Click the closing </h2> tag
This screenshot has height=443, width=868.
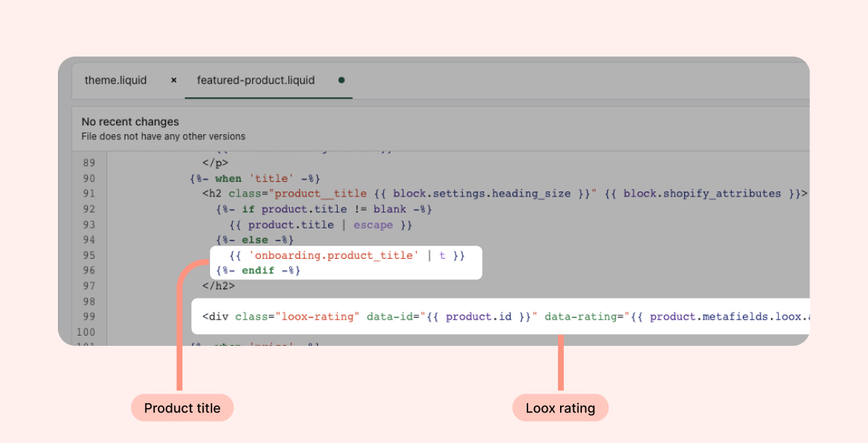tap(219, 286)
